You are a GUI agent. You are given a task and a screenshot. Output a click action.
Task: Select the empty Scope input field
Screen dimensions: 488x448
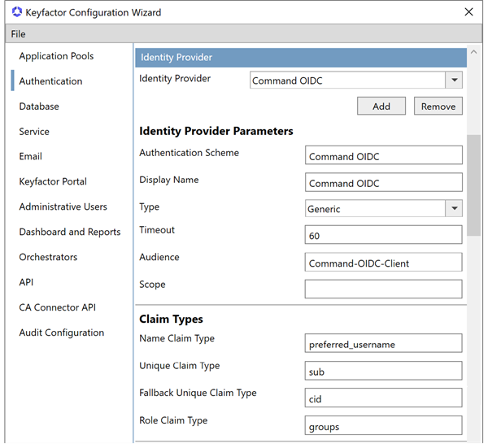tap(383, 289)
